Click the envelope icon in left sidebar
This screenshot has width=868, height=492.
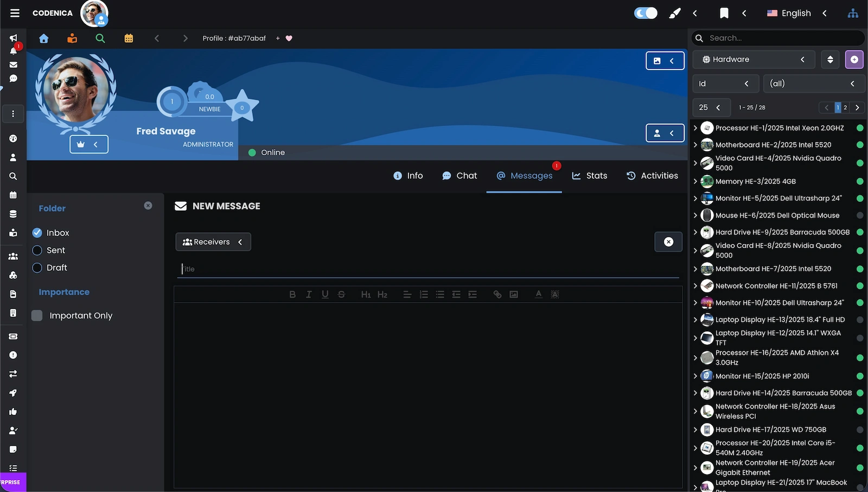pos(13,65)
